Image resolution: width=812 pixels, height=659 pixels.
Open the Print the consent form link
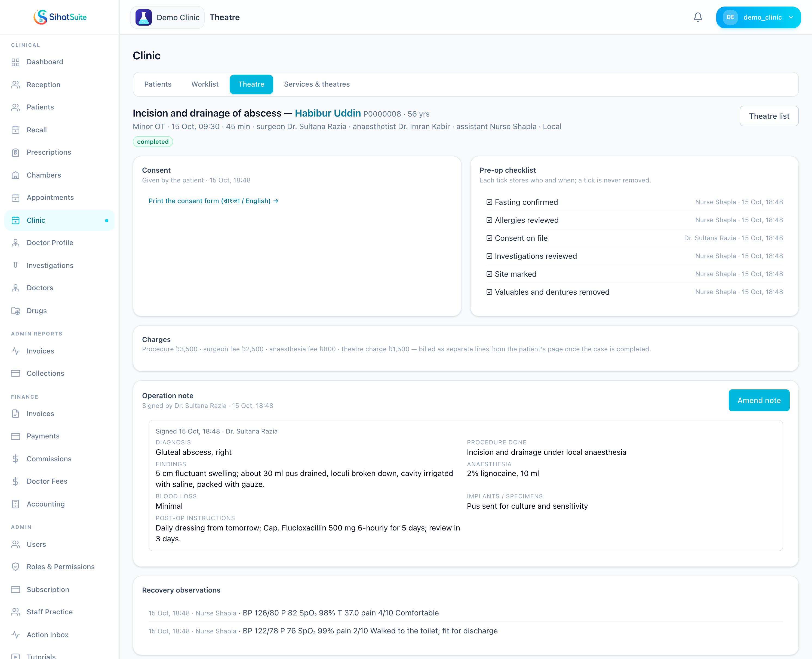[213, 201]
